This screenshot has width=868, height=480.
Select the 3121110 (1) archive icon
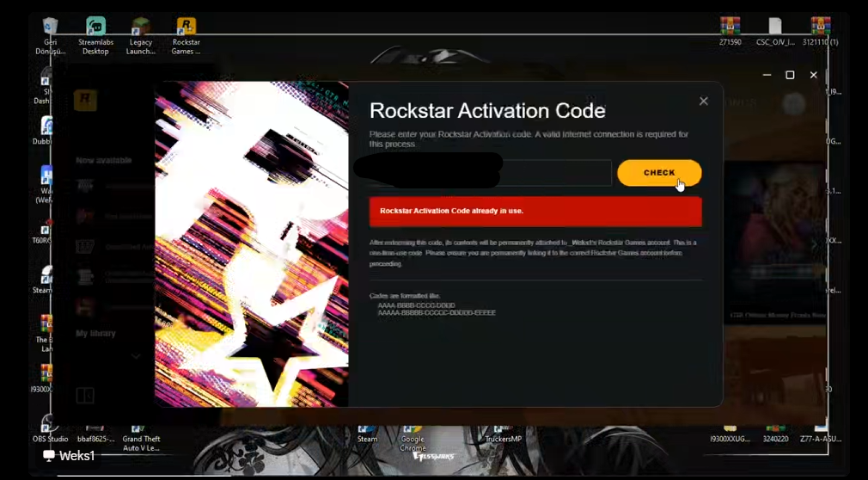(821, 32)
